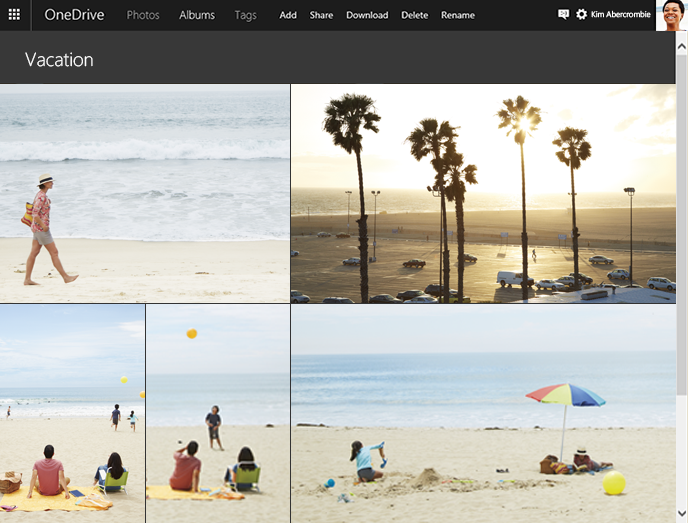
Task: Switch to the Tags tab
Action: coord(245,15)
